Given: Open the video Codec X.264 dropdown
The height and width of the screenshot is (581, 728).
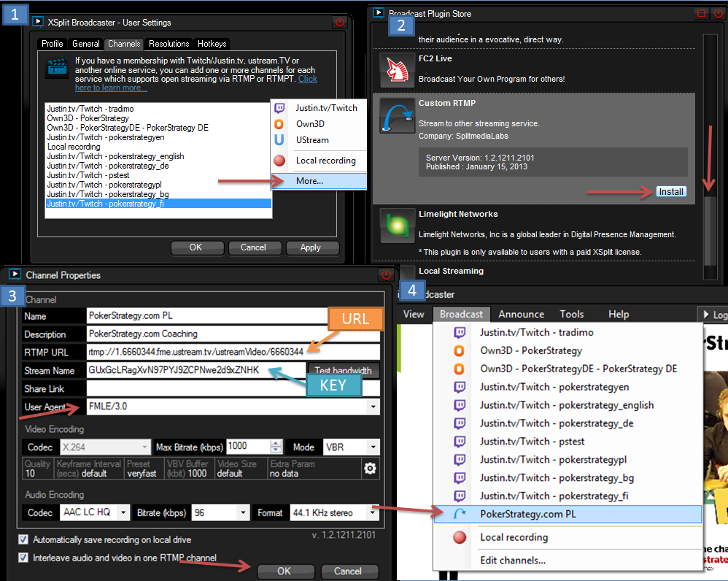Looking at the screenshot, I should pyautogui.click(x=144, y=447).
